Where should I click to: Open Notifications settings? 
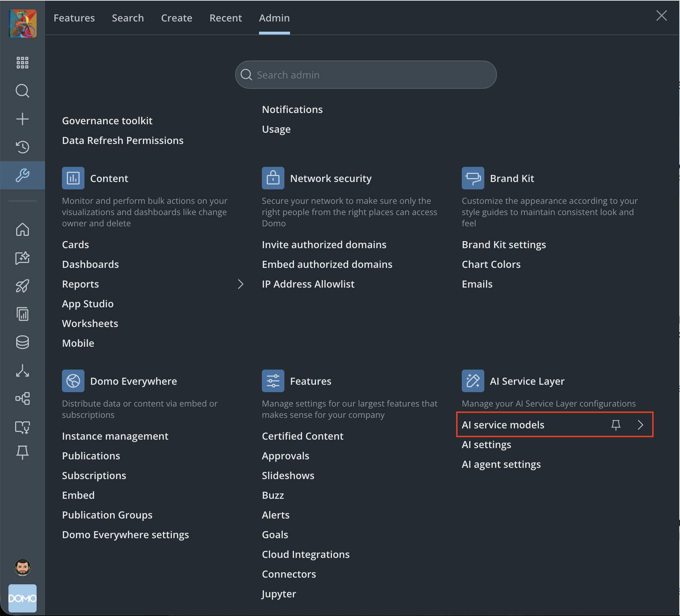(292, 109)
